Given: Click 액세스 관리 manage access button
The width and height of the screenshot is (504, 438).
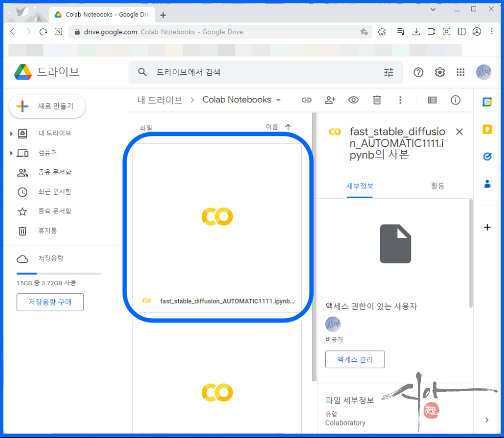Looking at the screenshot, I should [355, 359].
